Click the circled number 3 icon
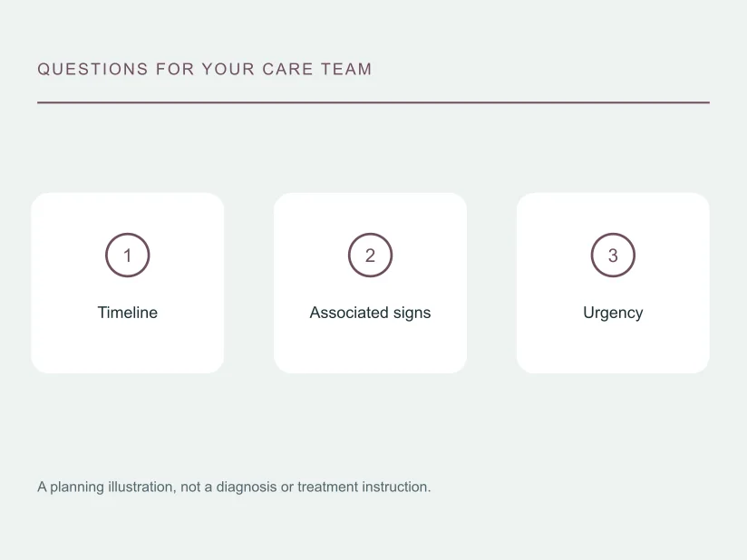 (x=613, y=256)
